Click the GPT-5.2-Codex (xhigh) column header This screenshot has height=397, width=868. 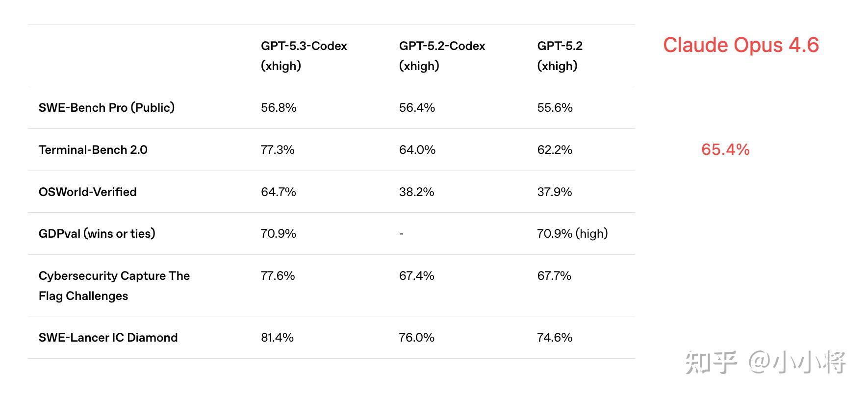(442, 56)
